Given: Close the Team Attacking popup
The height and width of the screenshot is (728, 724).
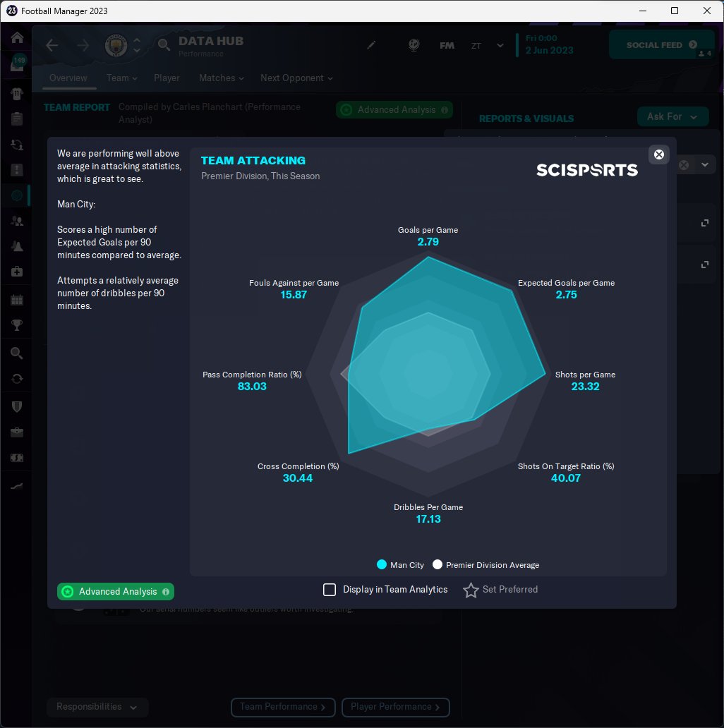Looking at the screenshot, I should 658,154.
